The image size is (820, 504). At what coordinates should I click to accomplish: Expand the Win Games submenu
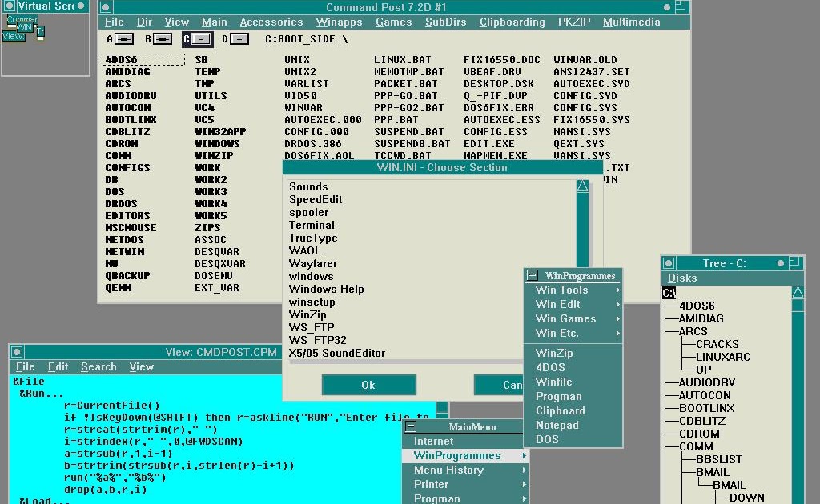[x=569, y=318]
